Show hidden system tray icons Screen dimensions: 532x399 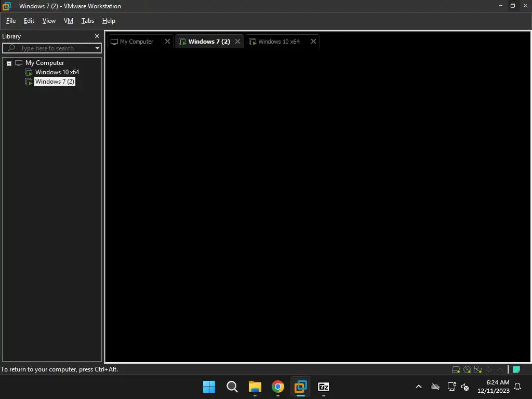pyautogui.click(x=419, y=387)
